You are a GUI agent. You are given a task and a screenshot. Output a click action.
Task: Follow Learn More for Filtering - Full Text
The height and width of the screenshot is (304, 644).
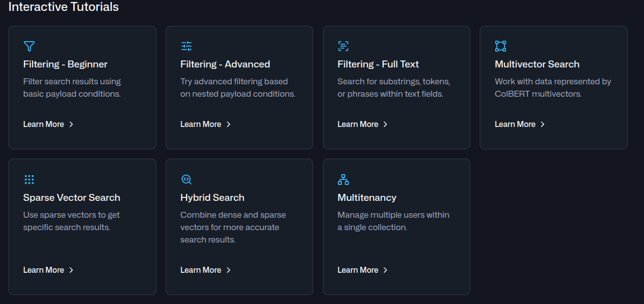[358, 124]
